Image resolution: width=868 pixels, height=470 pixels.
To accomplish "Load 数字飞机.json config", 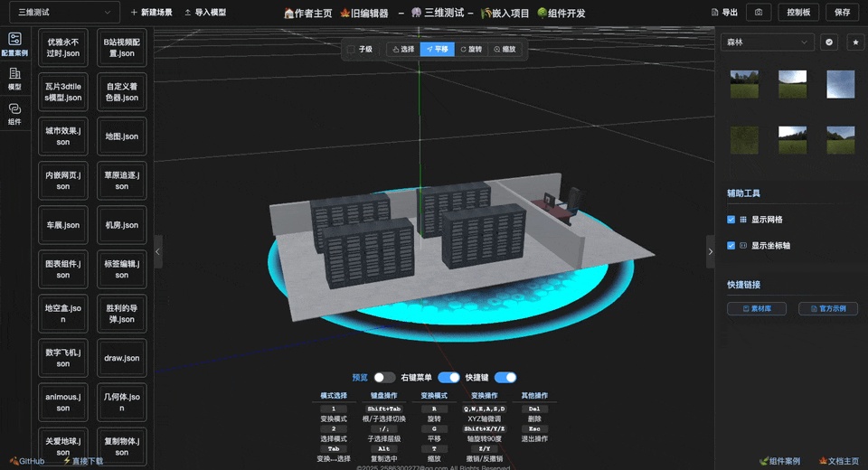I will (63, 358).
